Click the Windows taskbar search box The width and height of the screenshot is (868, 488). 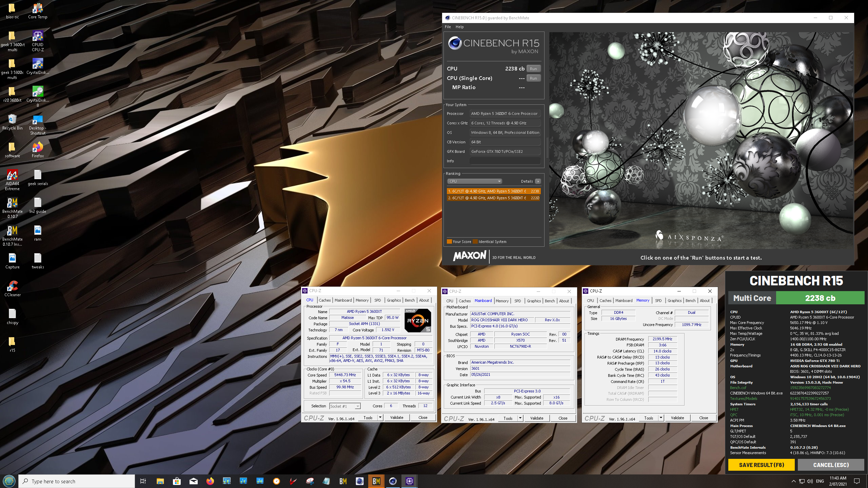(x=77, y=481)
